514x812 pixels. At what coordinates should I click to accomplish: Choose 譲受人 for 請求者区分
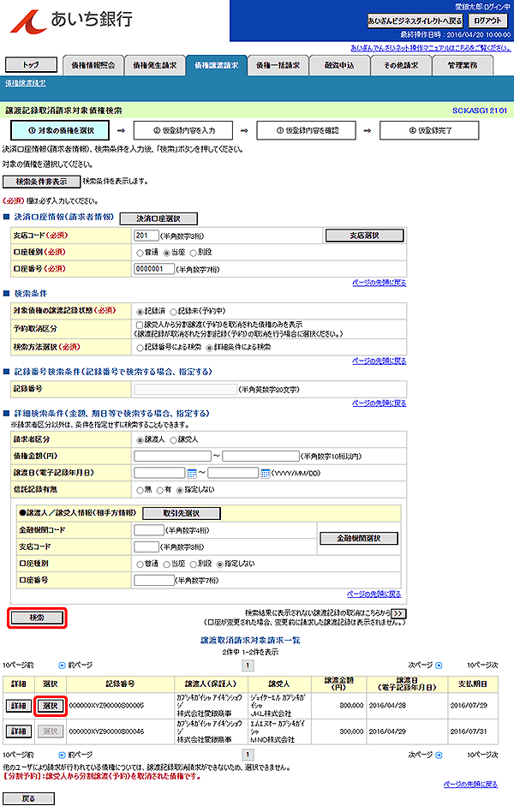pos(174,440)
